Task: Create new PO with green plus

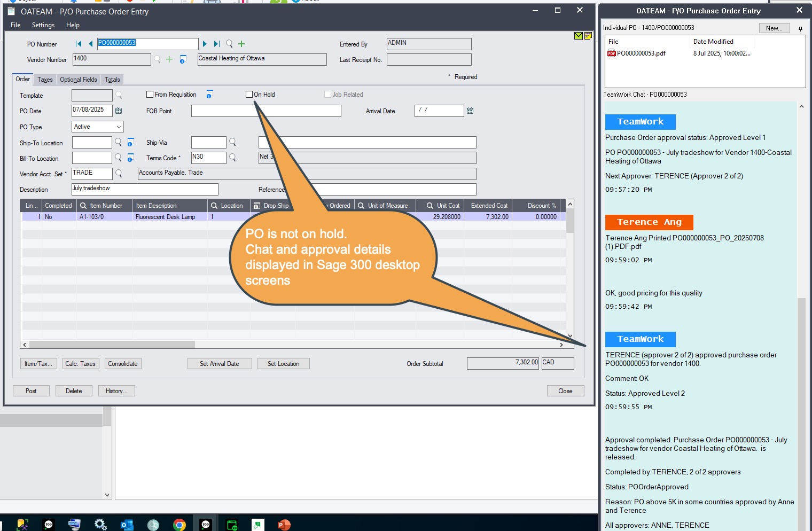Action: click(241, 44)
